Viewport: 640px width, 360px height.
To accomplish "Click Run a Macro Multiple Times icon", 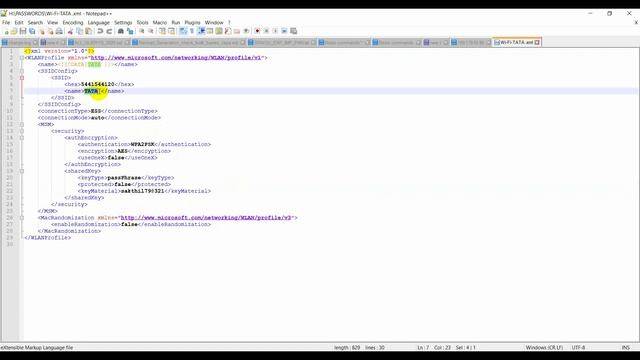I will coord(284,31).
